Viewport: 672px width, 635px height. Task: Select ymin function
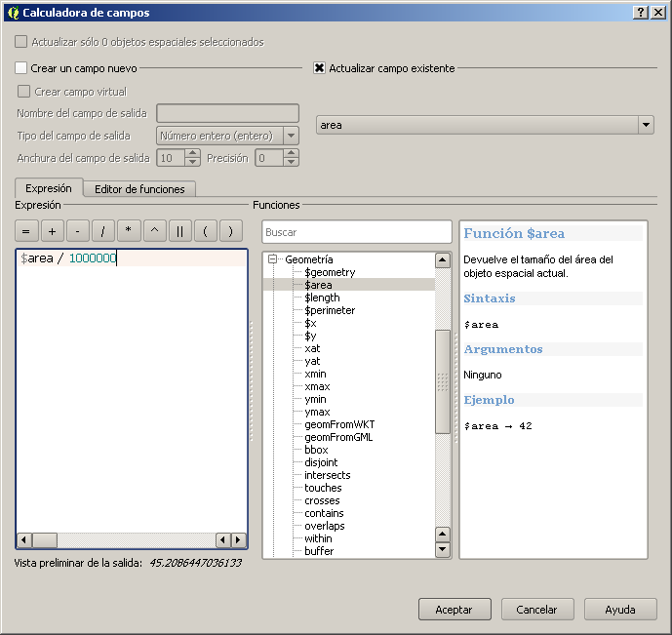pos(315,399)
